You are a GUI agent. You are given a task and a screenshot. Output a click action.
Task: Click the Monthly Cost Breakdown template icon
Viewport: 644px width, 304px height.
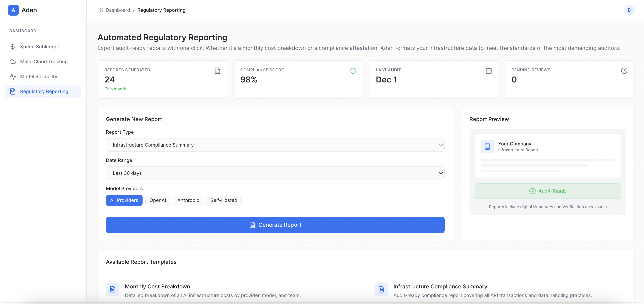tap(112, 289)
